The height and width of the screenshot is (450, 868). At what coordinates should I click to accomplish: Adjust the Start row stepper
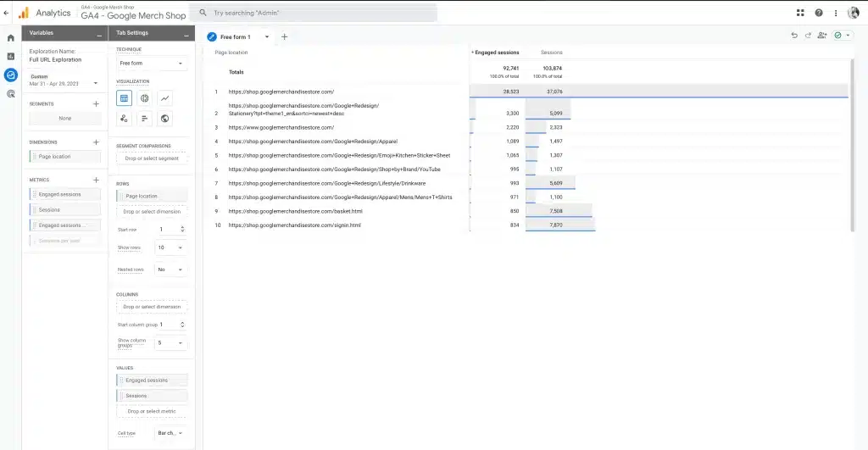point(182,229)
